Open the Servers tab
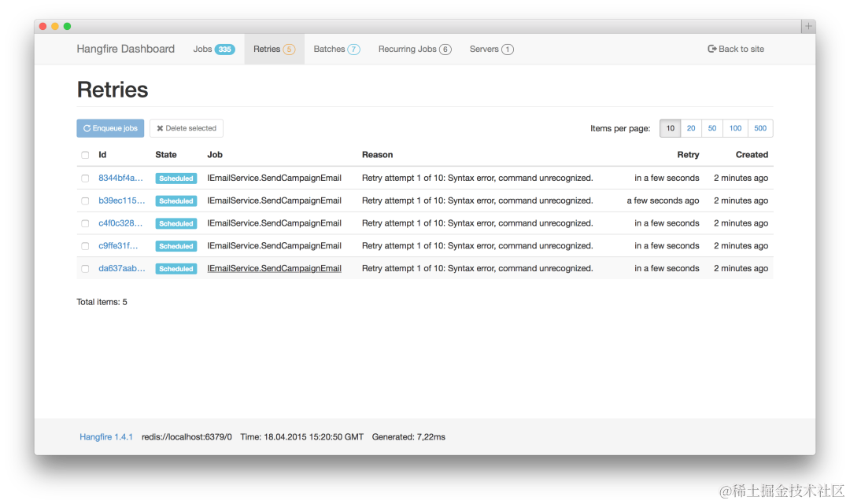This screenshot has height=504, width=850. coord(491,50)
